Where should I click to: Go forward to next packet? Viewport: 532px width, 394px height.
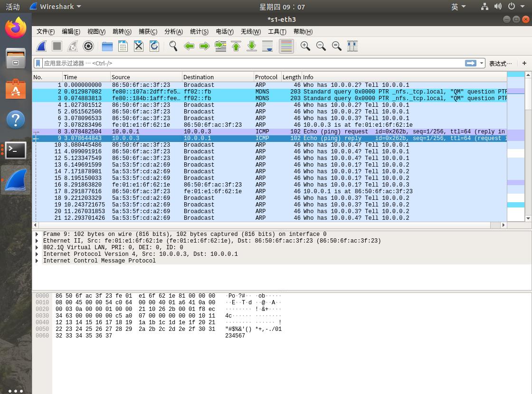(205, 46)
